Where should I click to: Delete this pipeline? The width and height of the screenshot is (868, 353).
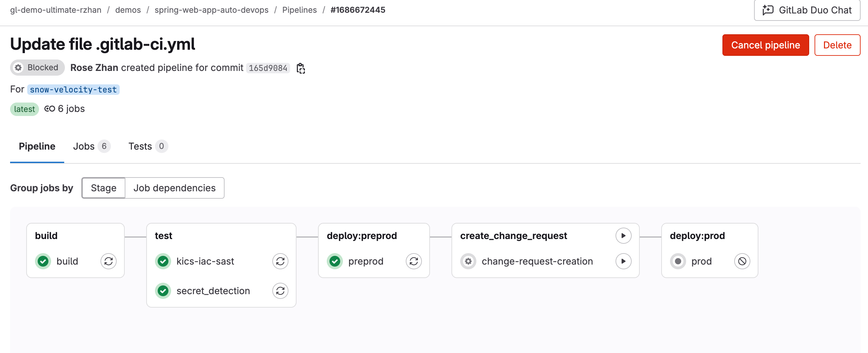(x=837, y=45)
